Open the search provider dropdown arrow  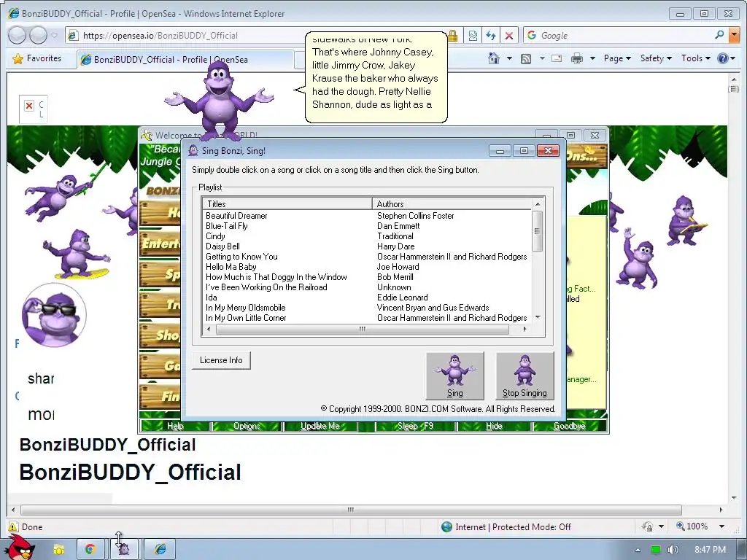point(734,35)
